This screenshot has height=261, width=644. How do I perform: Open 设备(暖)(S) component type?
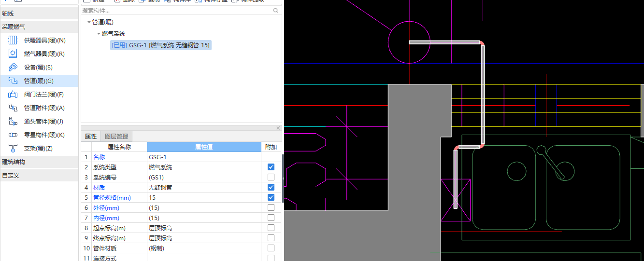pyautogui.click(x=39, y=68)
